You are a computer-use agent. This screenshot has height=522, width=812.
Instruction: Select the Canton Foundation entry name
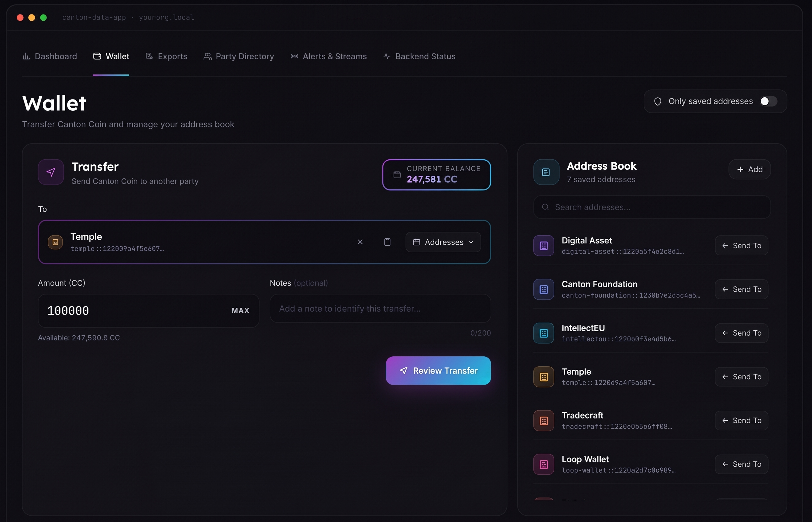599,284
